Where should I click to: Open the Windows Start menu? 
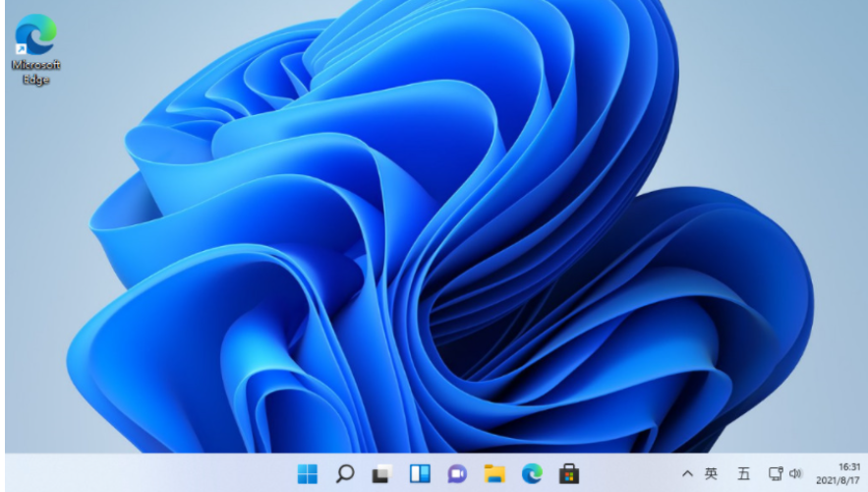pyautogui.click(x=308, y=473)
